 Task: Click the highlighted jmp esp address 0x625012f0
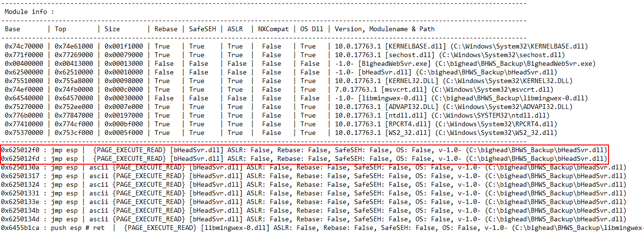(x=20, y=150)
